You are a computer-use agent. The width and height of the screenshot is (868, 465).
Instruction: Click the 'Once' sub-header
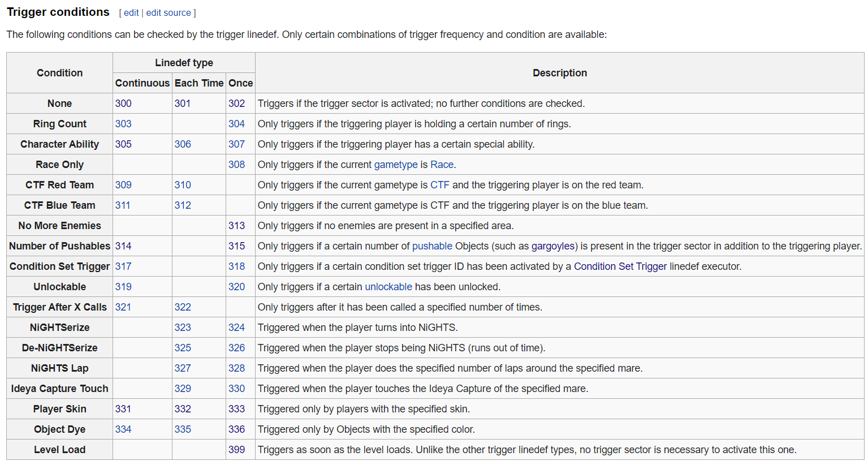[240, 83]
